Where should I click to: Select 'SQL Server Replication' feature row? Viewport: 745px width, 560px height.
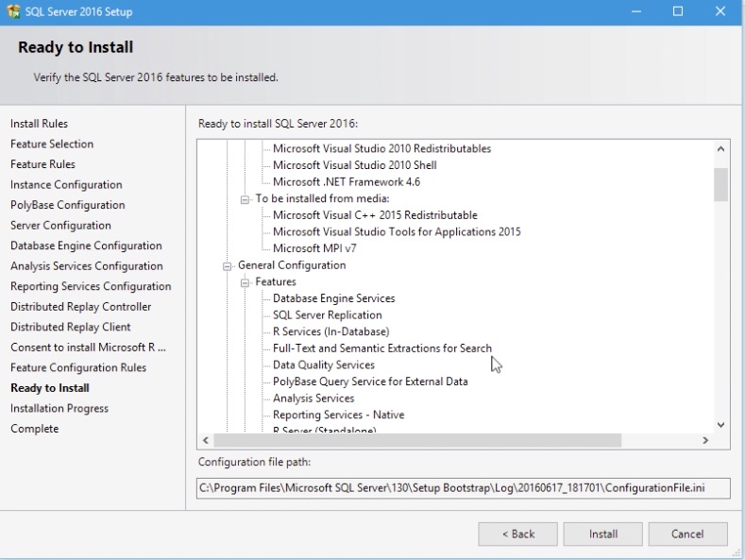tap(328, 315)
